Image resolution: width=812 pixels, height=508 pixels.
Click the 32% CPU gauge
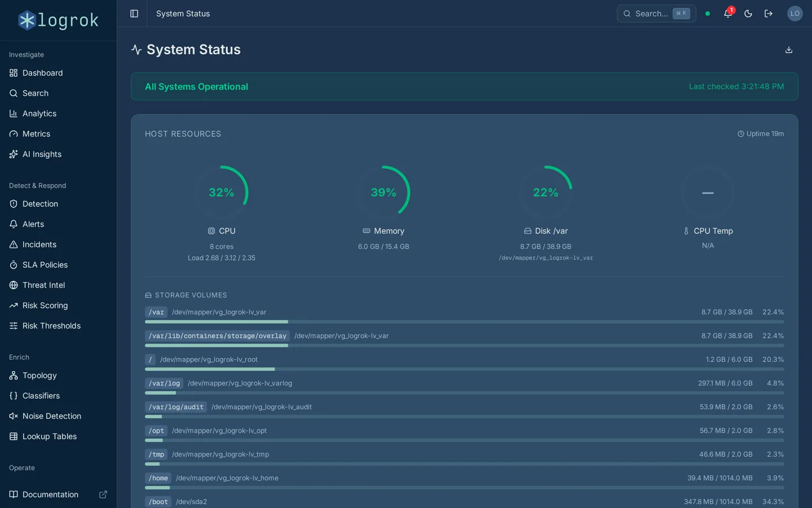tap(222, 192)
